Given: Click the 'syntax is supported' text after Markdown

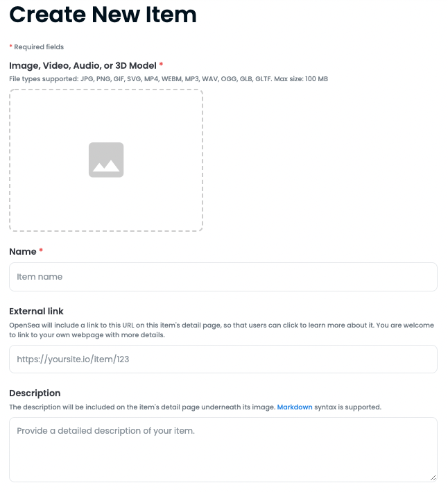Looking at the screenshot, I should coord(347,407).
